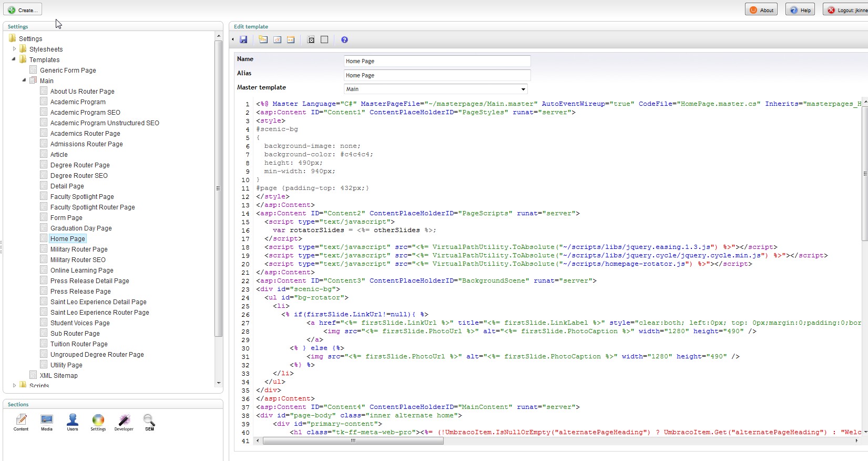Click the code editor horizontal scrollbar

coord(353,441)
